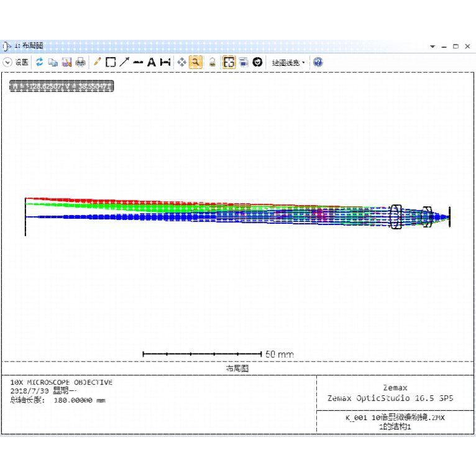Click the Zemax OpticStudio 16.5 SP5 text
Image resolution: width=476 pixels, height=476 pixels.
390,398
